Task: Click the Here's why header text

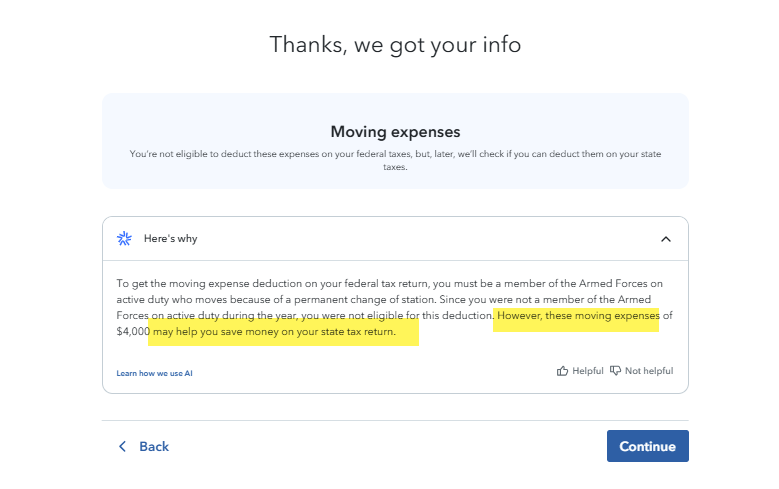Action: pos(170,239)
